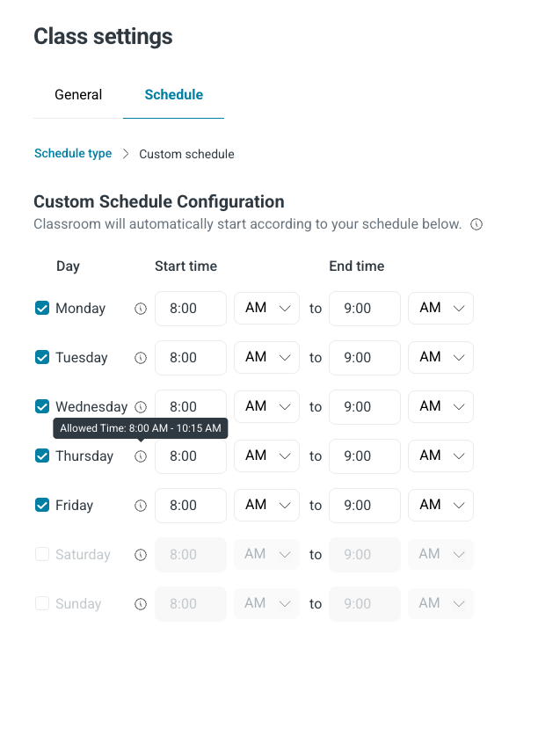This screenshot has width=560, height=729.
Task: Open Thursday end time AM/PM dropdown
Action: [440, 456]
